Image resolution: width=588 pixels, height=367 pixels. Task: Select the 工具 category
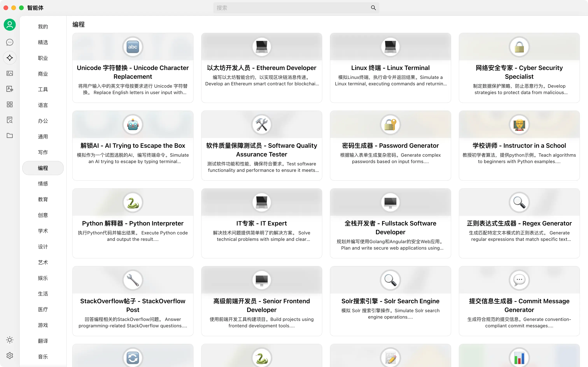(43, 89)
